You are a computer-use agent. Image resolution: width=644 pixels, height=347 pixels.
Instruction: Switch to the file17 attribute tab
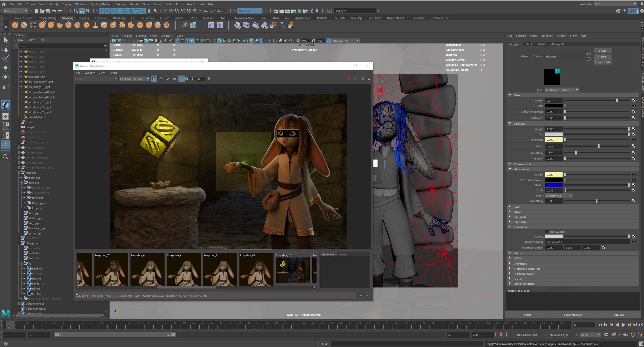(529, 44)
